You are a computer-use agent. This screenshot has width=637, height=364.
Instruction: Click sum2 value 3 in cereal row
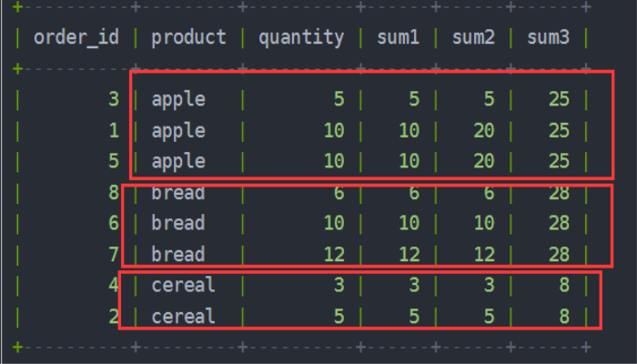(490, 285)
